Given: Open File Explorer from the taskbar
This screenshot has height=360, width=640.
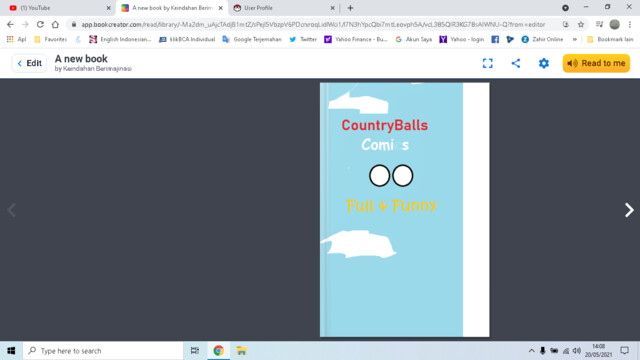Looking at the screenshot, I should click(x=241, y=351).
